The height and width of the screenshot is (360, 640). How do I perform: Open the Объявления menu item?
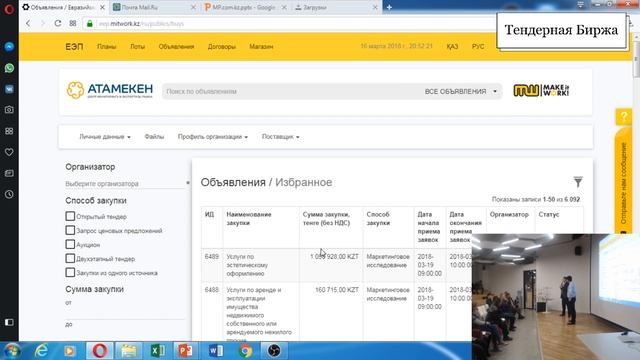coord(176,47)
